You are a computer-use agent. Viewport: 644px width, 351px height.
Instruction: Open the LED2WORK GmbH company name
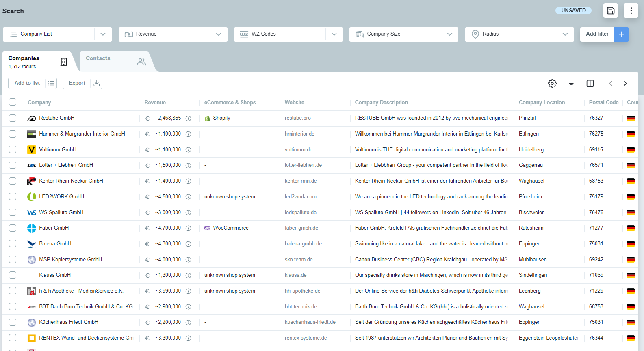(x=62, y=197)
